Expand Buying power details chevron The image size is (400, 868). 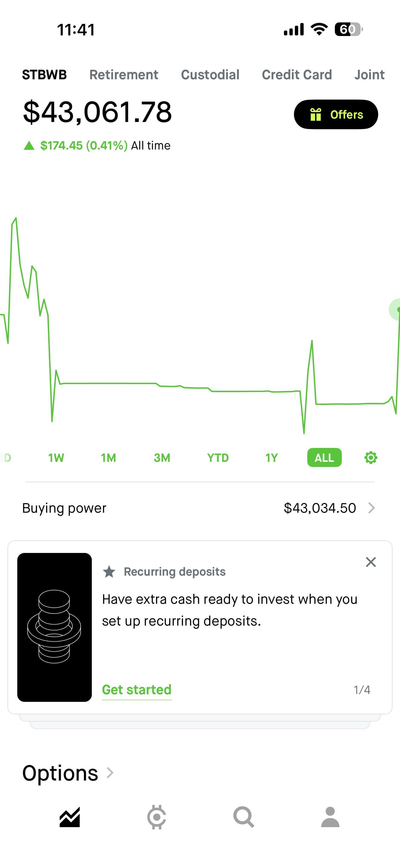pyautogui.click(x=371, y=508)
